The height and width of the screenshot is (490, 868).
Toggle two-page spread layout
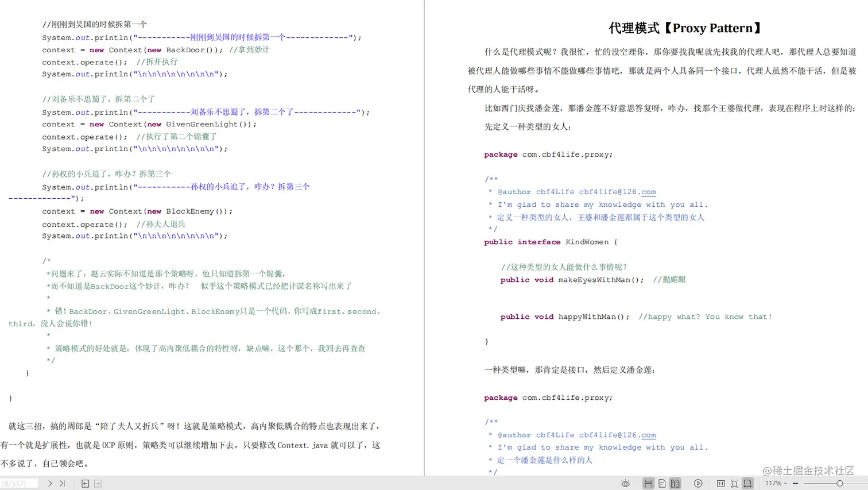tap(674, 483)
